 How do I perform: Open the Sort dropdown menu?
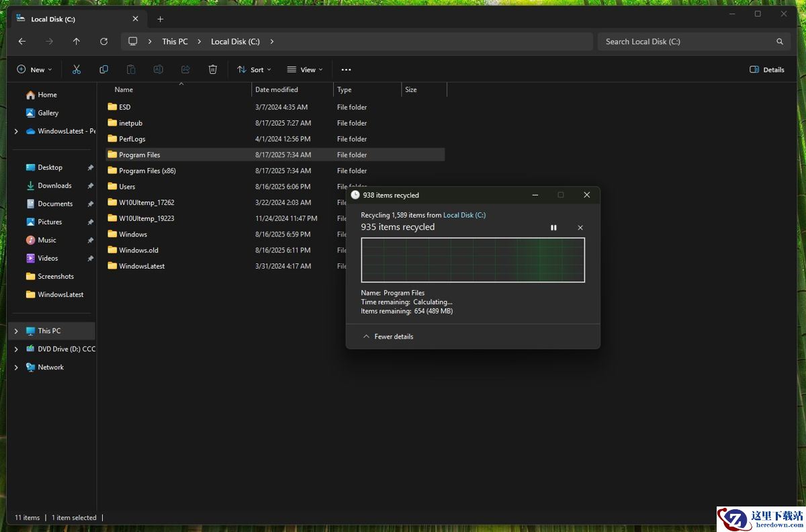click(254, 69)
